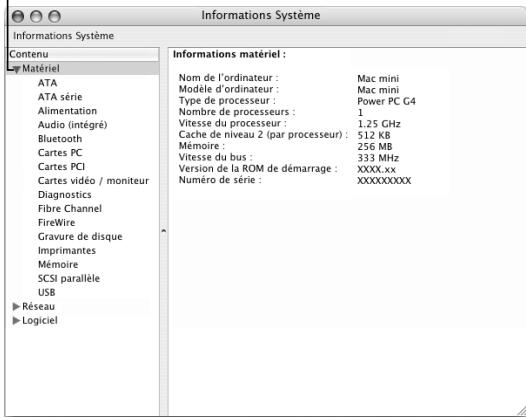Click the '1.25 GHz' processor speed
Viewport: 526px width, 420px height.
click(x=379, y=124)
